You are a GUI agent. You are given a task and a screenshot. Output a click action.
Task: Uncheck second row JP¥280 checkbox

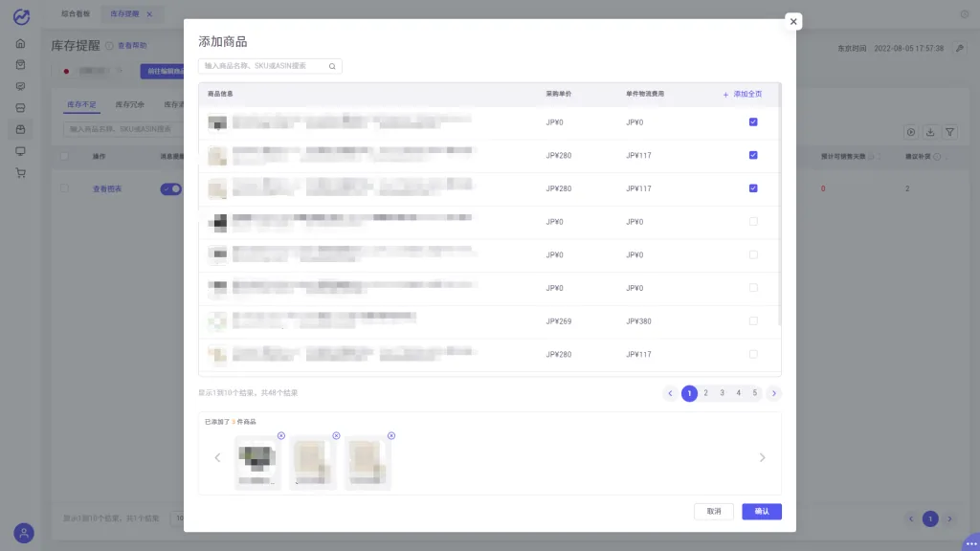(753, 155)
